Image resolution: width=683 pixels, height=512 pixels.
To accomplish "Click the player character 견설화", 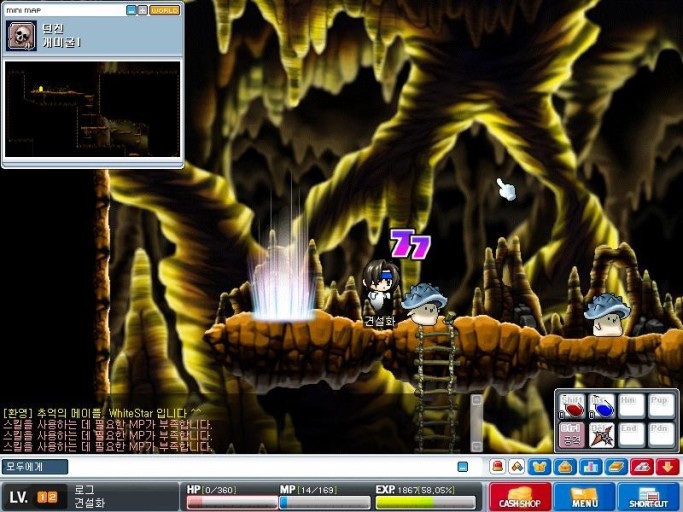I will point(380,288).
